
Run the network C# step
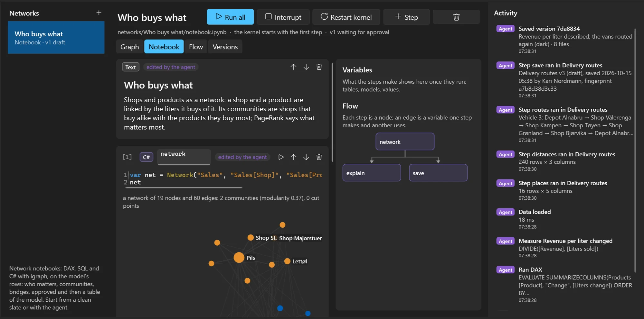281,157
